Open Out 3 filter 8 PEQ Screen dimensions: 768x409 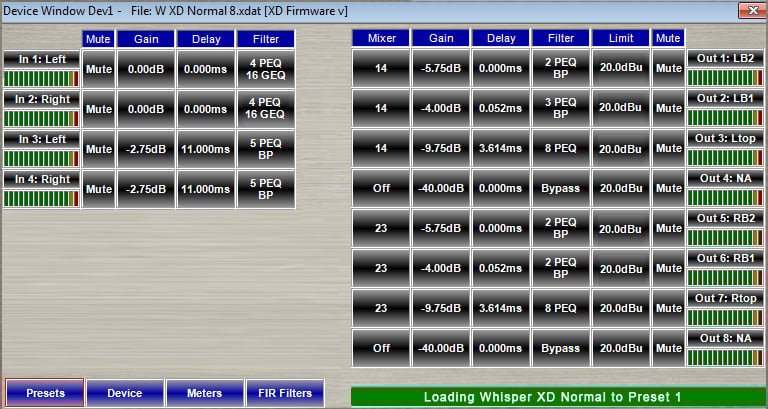(x=561, y=148)
